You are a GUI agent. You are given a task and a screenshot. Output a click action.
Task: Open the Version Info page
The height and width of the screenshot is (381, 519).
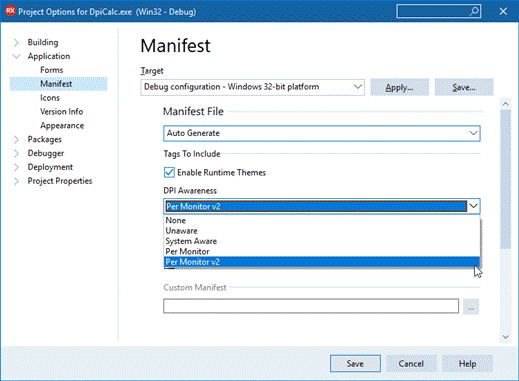[62, 111]
